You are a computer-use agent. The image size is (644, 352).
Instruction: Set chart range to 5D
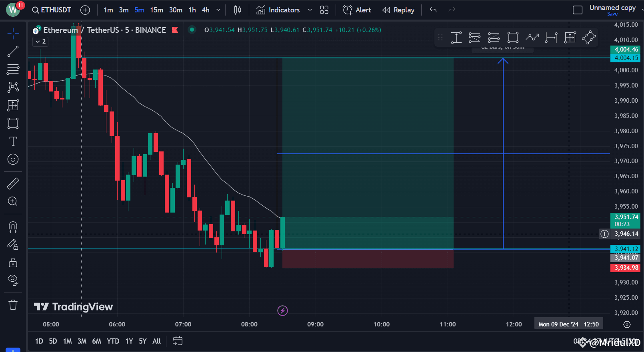(53, 341)
